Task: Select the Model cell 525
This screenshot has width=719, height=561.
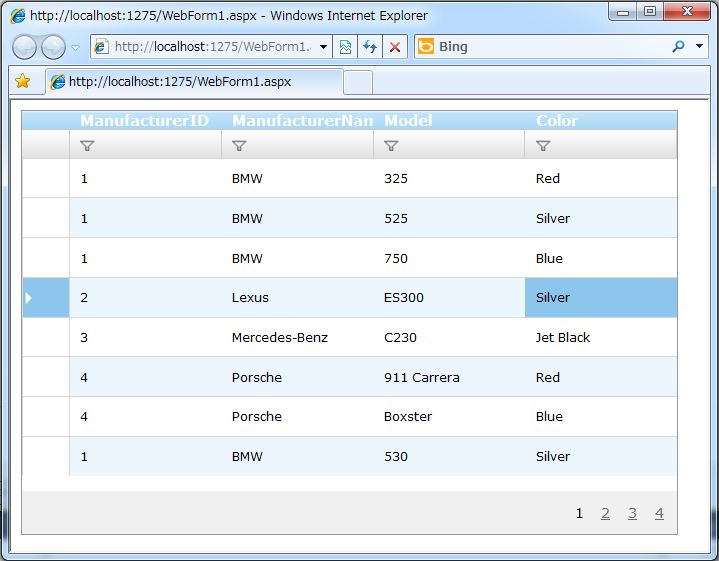Action: point(449,218)
